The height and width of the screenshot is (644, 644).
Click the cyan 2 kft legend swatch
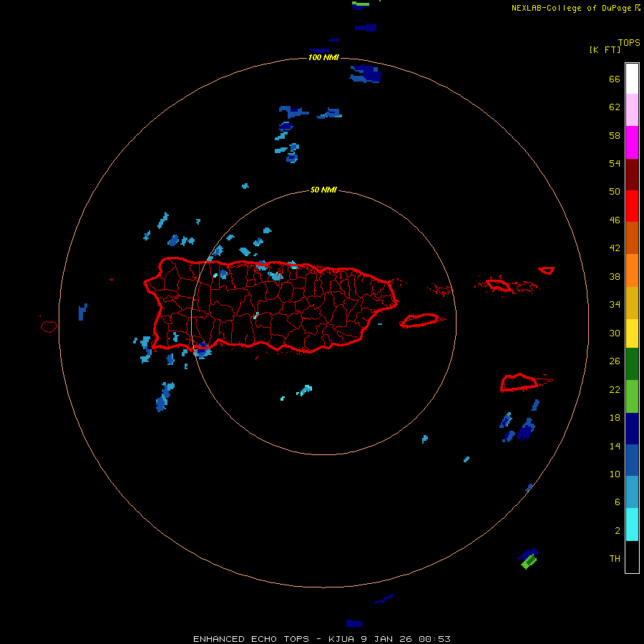(x=632, y=525)
